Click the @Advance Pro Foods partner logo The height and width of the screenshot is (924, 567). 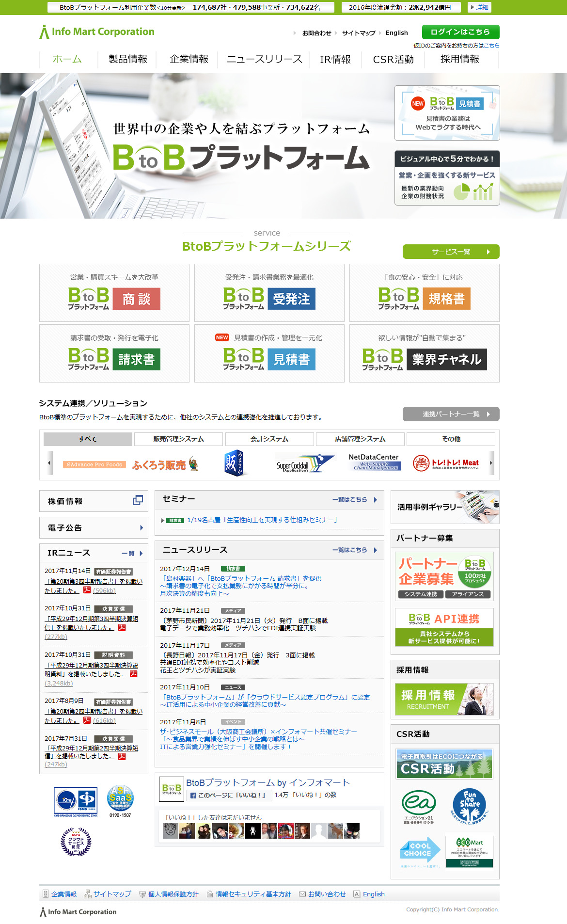coord(94,464)
